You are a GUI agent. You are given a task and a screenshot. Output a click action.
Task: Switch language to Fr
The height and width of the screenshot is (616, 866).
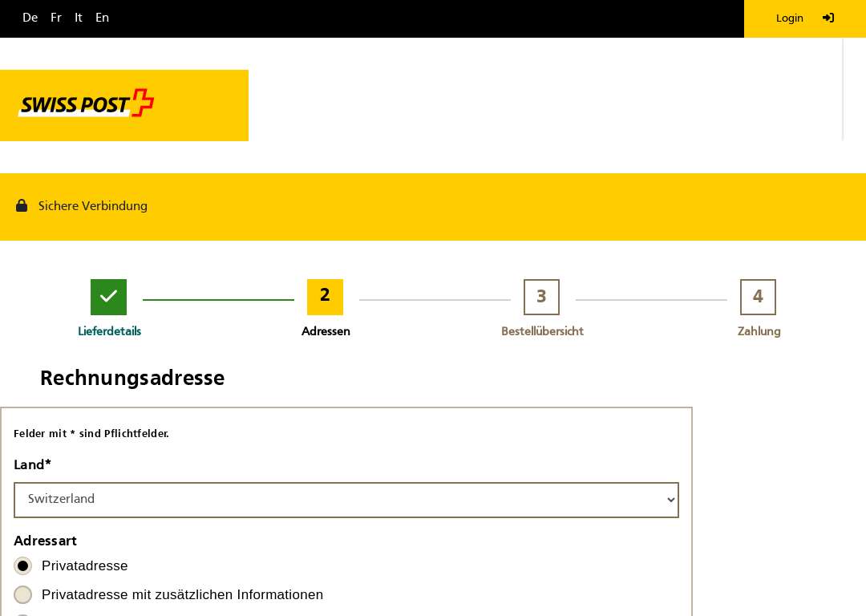click(x=56, y=18)
